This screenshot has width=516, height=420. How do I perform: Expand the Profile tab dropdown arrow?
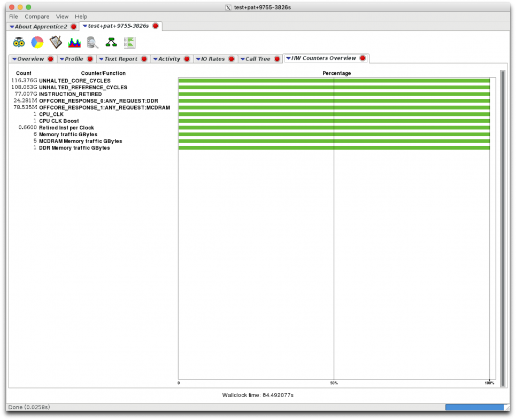point(62,59)
